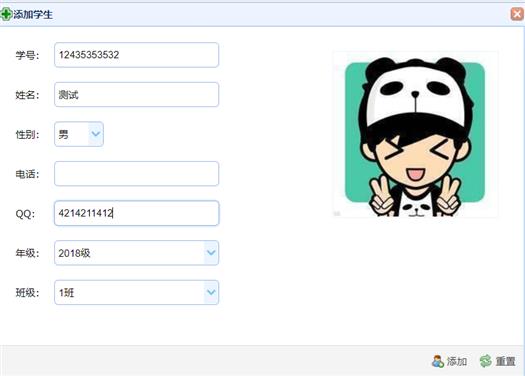Click the green plus icon beside 添加学生
This screenshot has height=376, width=525.
pos(6,14)
